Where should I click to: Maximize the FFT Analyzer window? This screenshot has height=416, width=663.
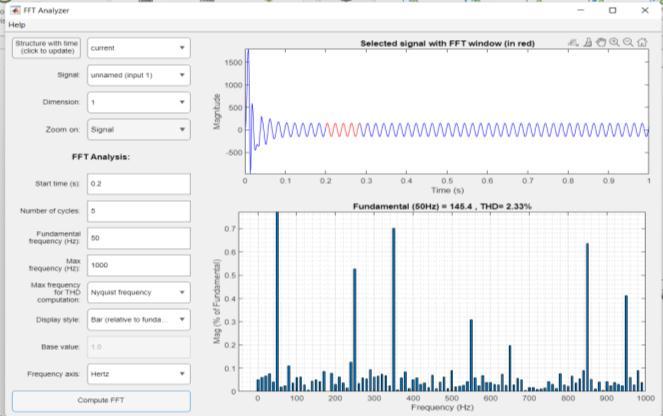coord(612,10)
